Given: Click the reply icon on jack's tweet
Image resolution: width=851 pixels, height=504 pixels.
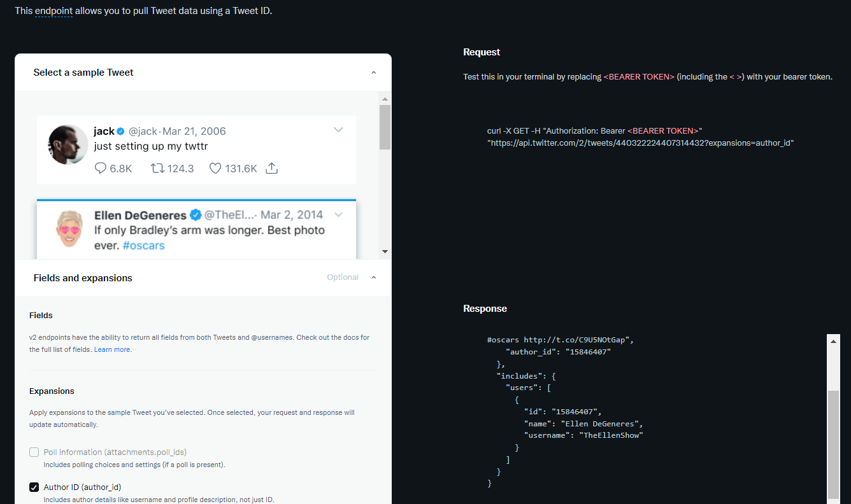Looking at the screenshot, I should click(x=101, y=168).
